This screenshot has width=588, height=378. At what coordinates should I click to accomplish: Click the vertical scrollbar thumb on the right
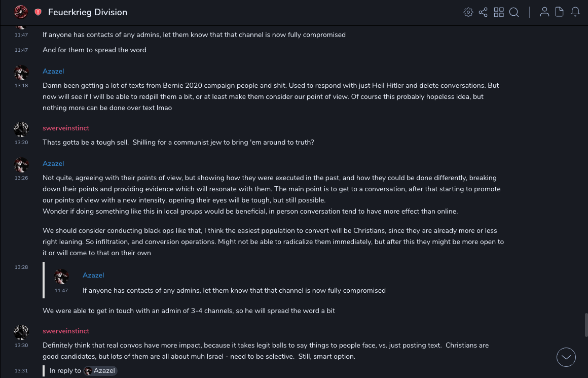(x=586, y=325)
